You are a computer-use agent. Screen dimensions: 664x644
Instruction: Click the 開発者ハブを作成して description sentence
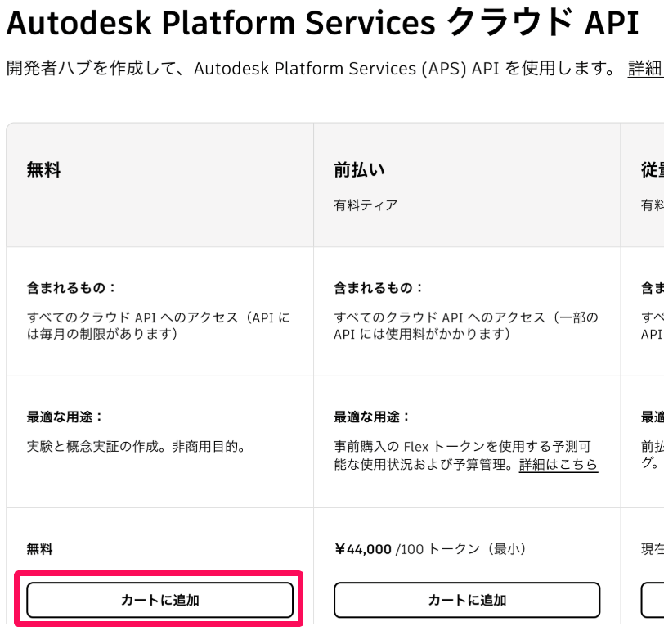click(x=312, y=68)
